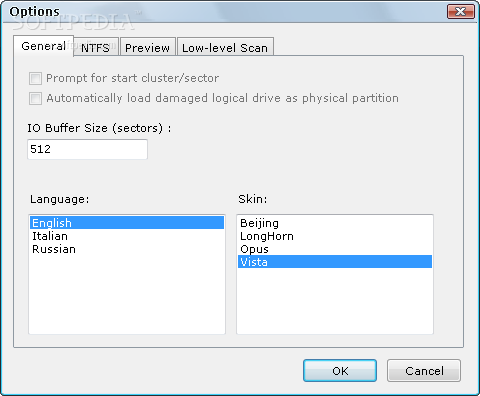Choose the LongHorn skin
The height and width of the screenshot is (396, 480).
coord(335,236)
